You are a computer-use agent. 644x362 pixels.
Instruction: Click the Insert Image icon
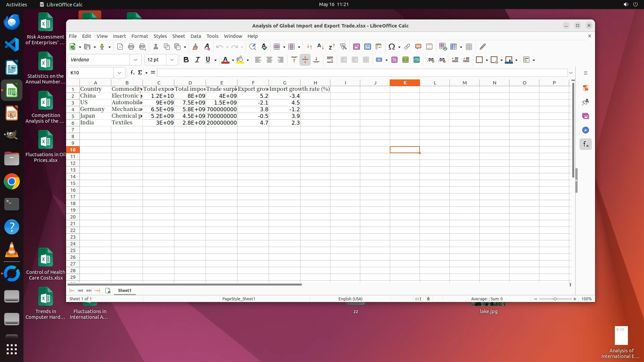pyautogui.click(x=357, y=47)
